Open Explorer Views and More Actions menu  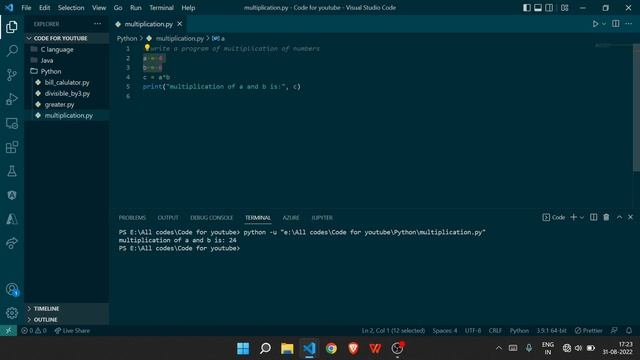pyautogui.click(x=98, y=24)
